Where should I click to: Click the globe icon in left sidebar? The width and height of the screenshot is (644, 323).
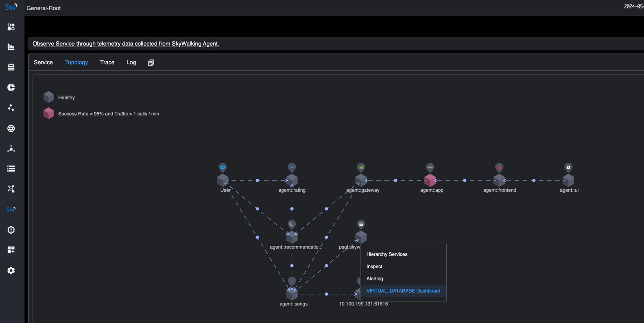pyautogui.click(x=11, y=128)
